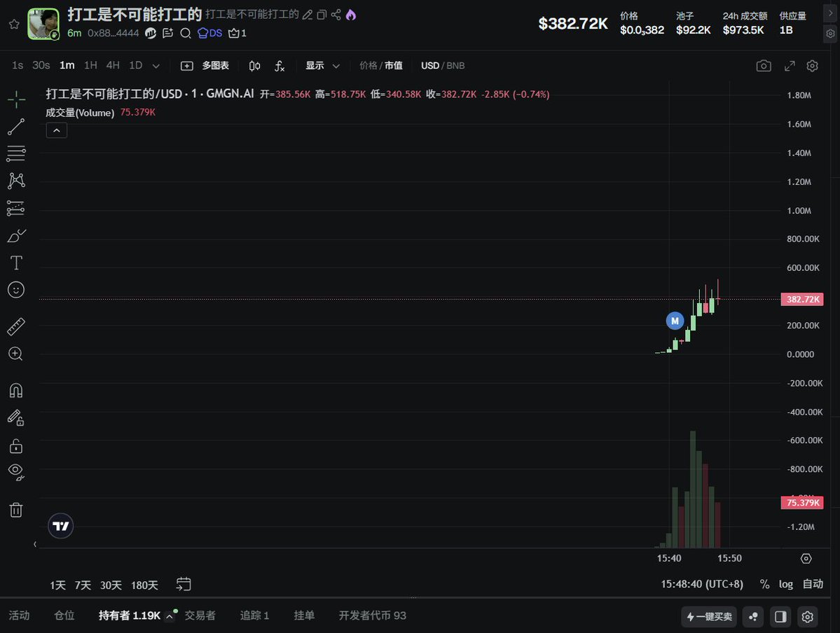The height and width of the screenshot is (633, 840).
Task: Select the 7天 date range
Action: 83,585
